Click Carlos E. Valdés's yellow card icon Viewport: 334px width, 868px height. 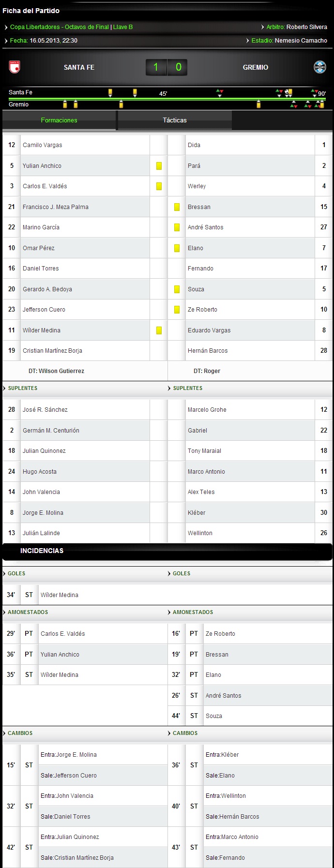[x=159, y=186]
